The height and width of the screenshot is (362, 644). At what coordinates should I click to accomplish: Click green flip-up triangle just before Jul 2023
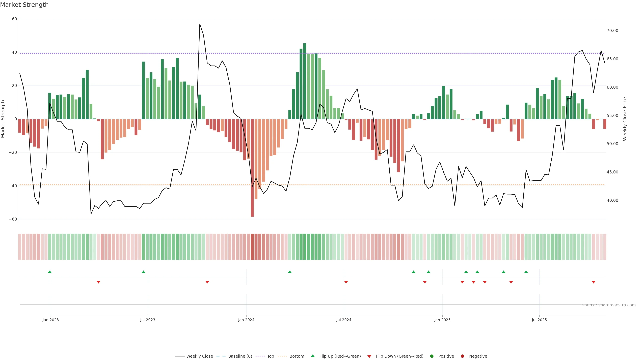tap(144, 272)
